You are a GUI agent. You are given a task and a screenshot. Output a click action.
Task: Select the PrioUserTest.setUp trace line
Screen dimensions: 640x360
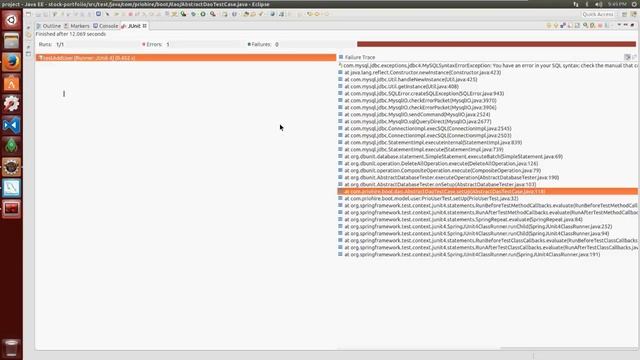429,198
